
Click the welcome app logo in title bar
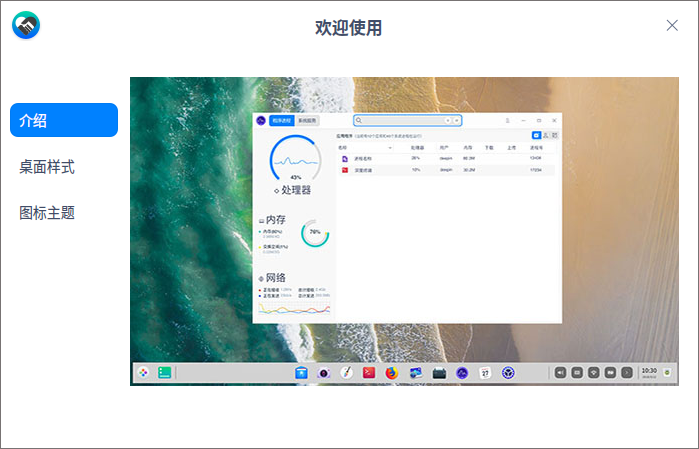coord(26,25)
